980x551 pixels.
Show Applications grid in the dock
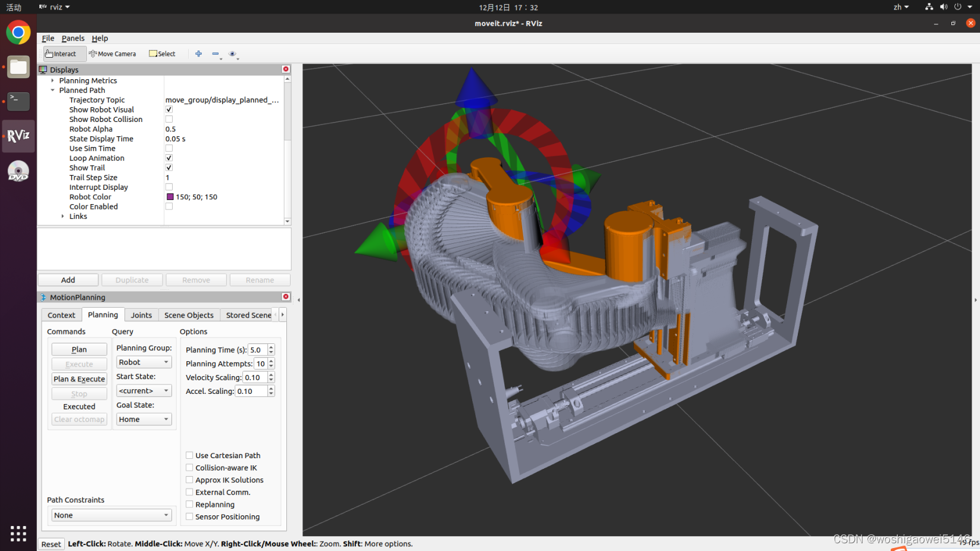click(18, 533)
